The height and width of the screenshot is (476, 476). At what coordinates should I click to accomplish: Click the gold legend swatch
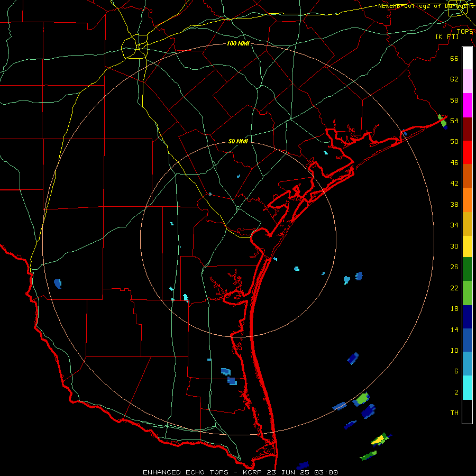click(467, 224)
